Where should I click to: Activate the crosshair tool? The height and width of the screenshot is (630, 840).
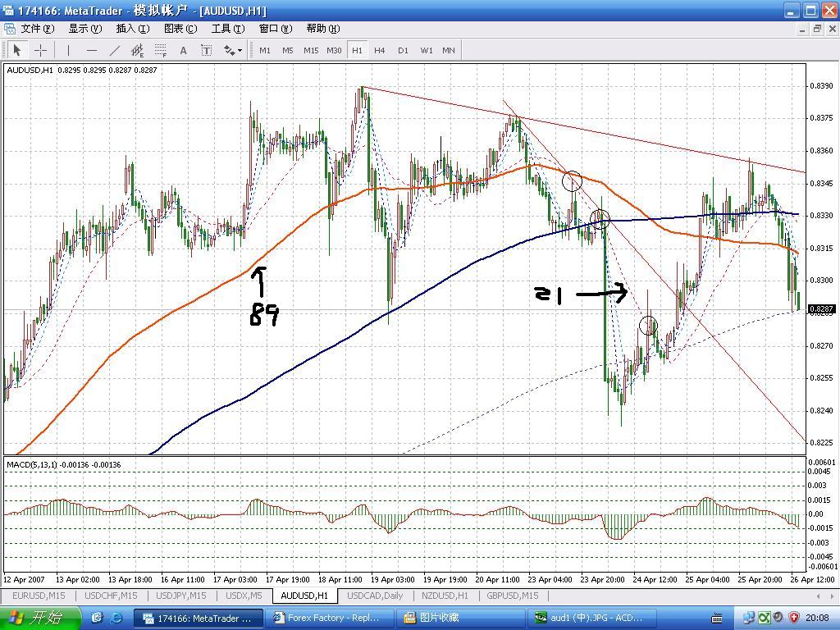(x=40, y=50)
